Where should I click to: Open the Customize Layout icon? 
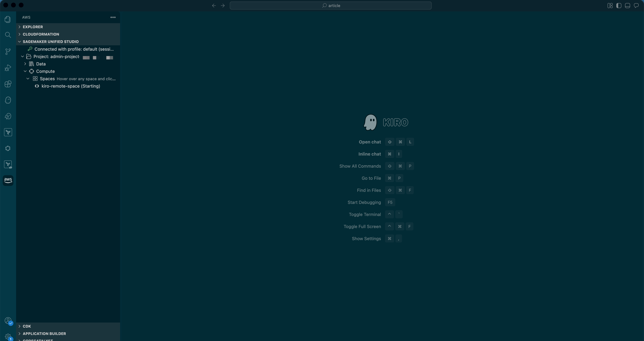click(x=610, y=6)
